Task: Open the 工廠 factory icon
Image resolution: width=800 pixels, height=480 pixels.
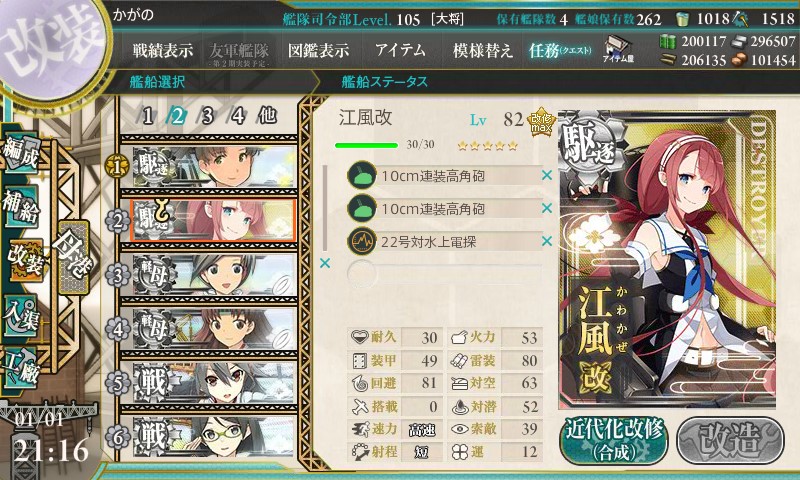Action: (x=21, y=368)
